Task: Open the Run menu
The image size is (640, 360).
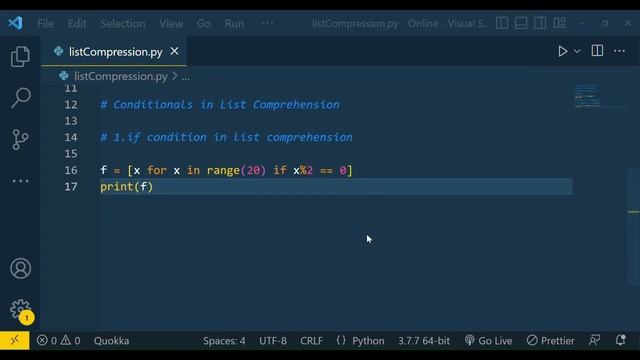Action: click(234, 24)
